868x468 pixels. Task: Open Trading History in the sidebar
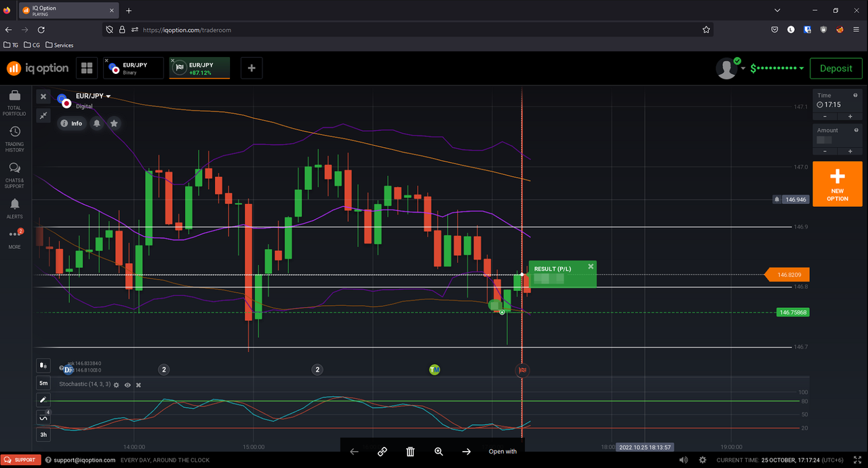click(x=14, y=139)
